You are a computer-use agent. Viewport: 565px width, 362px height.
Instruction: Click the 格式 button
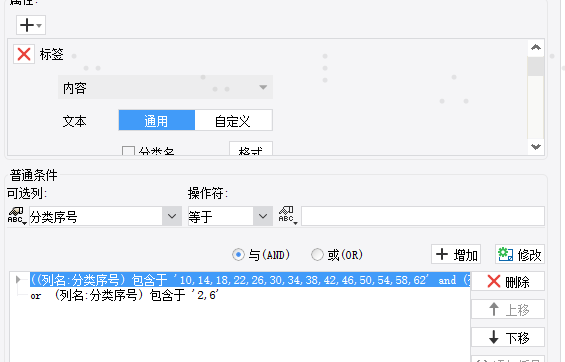coord(251,149)
